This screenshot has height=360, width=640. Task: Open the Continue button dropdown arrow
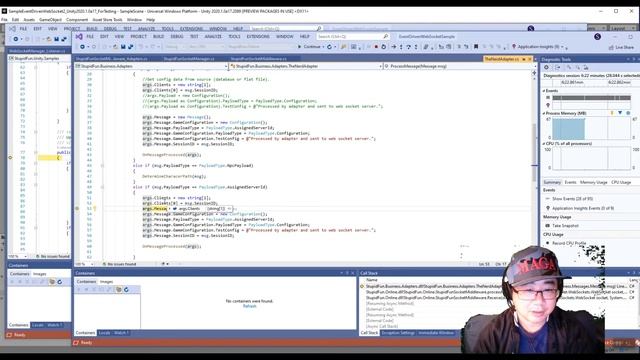coord(324,47)
